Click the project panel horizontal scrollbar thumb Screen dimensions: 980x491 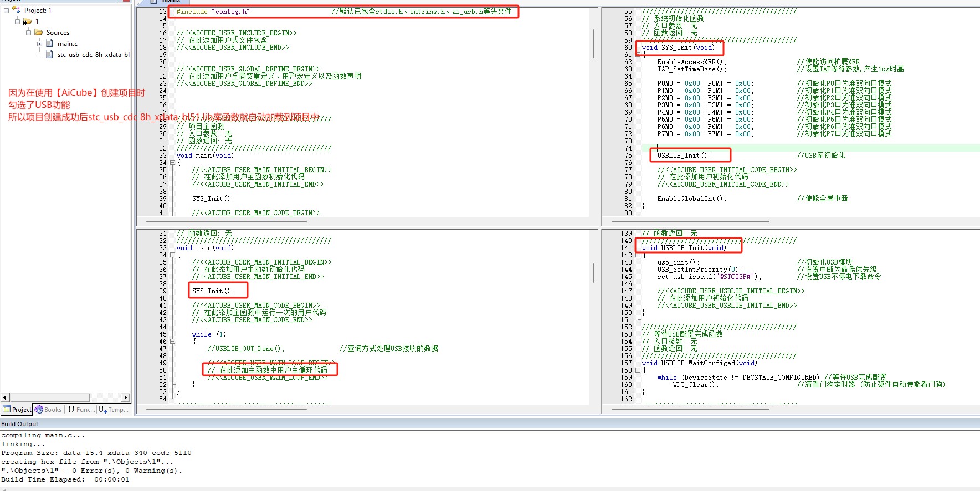pos(49,397)
